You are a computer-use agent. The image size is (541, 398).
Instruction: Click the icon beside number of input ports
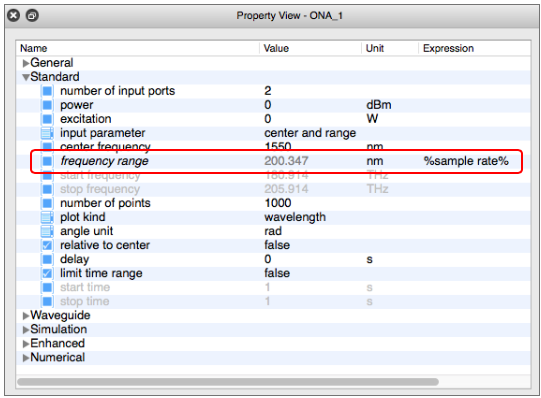tap(47, 91)
